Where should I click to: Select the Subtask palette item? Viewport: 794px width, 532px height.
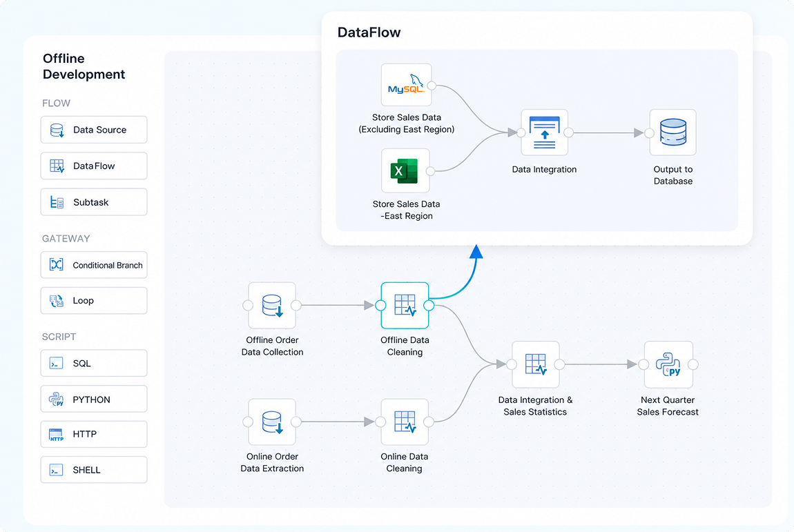94,202
